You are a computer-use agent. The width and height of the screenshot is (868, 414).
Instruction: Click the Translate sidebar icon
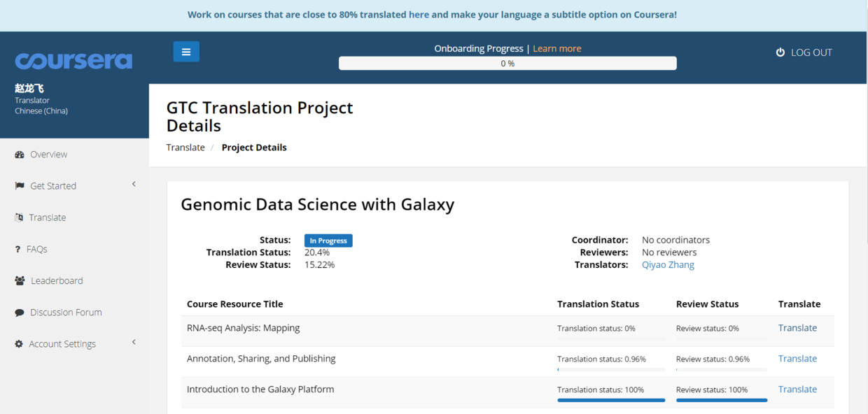point(19,217)
